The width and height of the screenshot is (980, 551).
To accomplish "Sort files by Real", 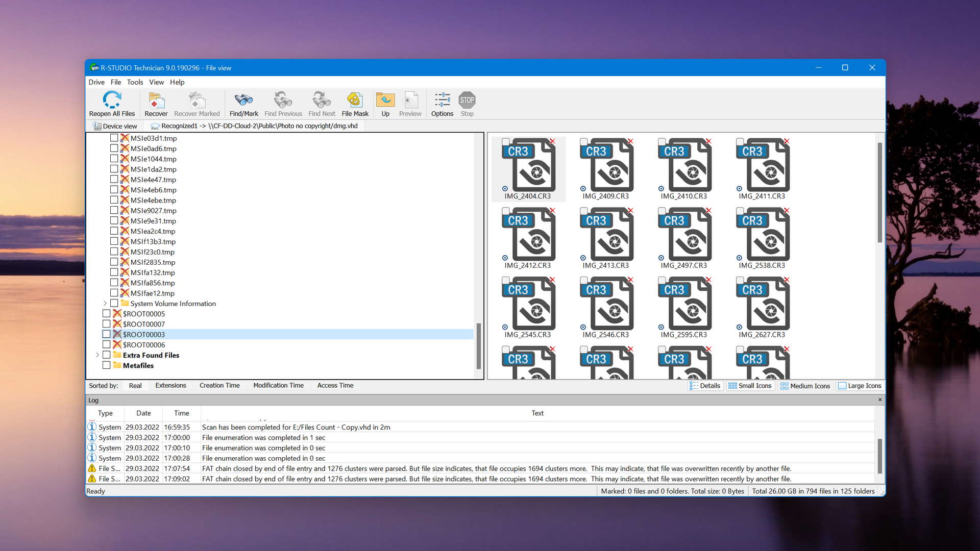I will [135, 386].
